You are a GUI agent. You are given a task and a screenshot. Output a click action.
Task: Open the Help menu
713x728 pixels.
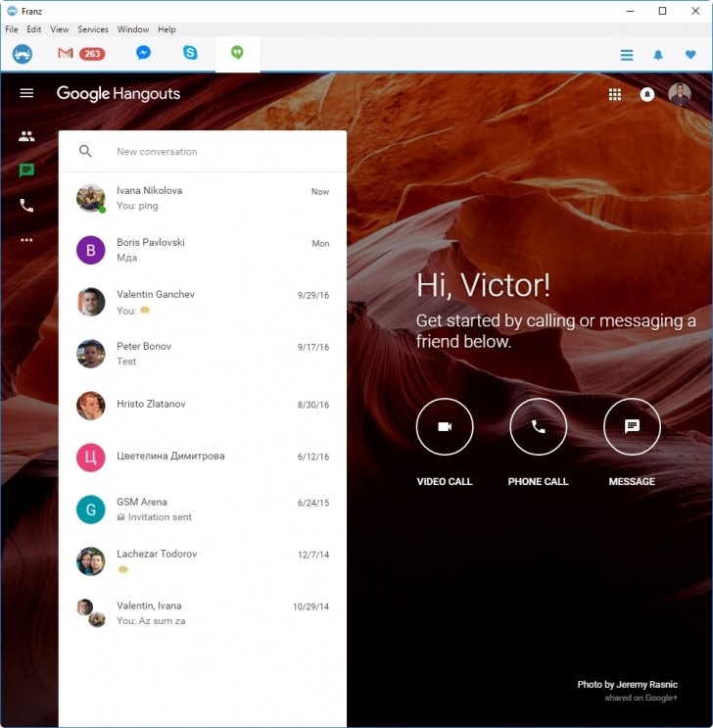pyautogui.click(x=166, y=29)
